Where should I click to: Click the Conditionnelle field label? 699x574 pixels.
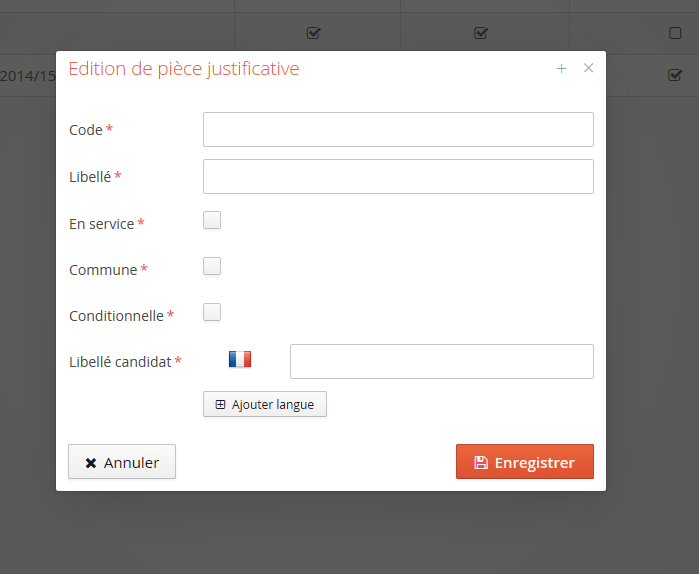click(116, 316)
